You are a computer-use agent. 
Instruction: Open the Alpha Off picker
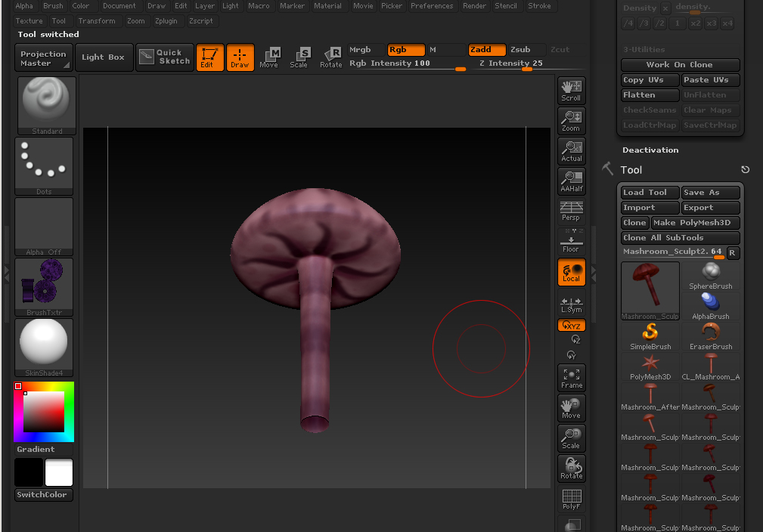(x=44, y=227)
